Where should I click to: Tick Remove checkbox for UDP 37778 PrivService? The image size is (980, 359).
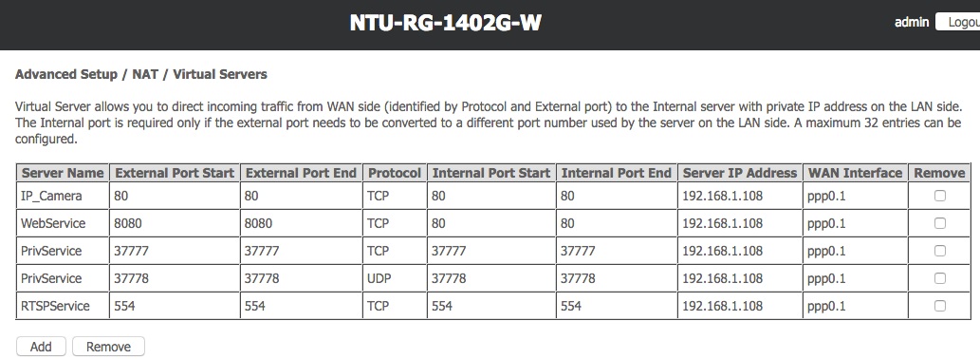939,278
